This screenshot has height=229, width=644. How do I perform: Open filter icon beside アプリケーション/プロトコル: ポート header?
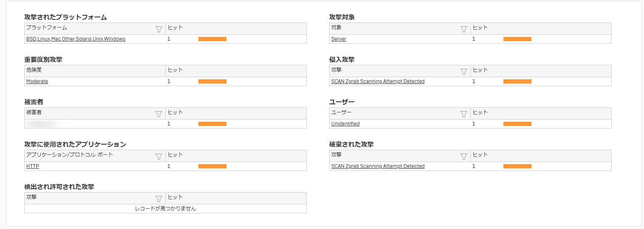[x=159, y=156]
